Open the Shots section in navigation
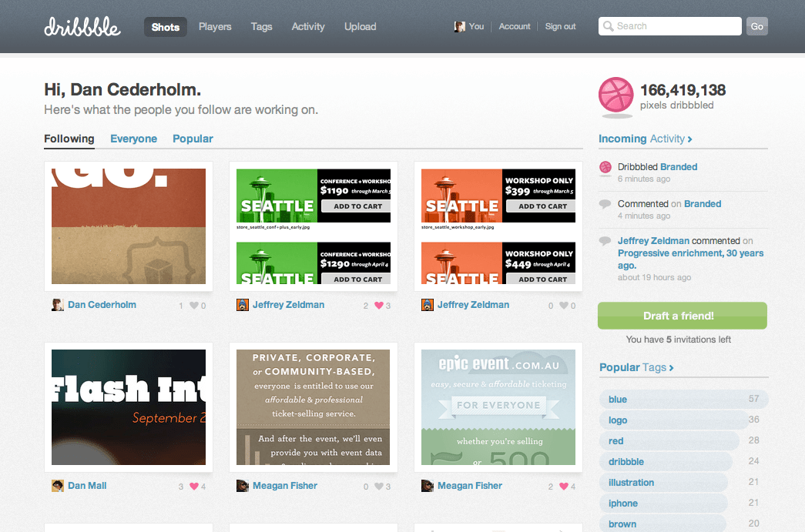The height and width of the screenshot is (532, 805). pyautogui.click(x=166, y=27)
